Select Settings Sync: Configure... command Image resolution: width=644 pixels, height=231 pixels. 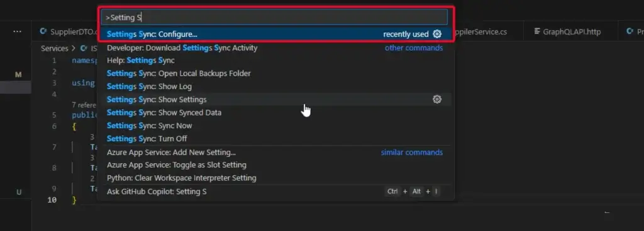pyautogui.click(x=276, y=34)
